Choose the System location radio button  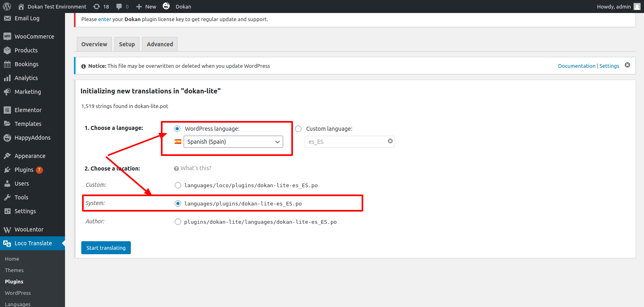178,203
